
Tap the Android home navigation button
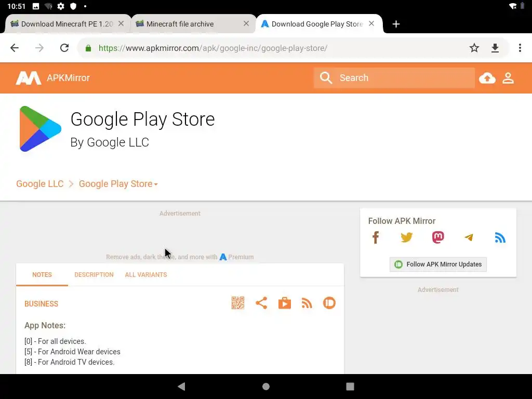click(x=266, y=387)
